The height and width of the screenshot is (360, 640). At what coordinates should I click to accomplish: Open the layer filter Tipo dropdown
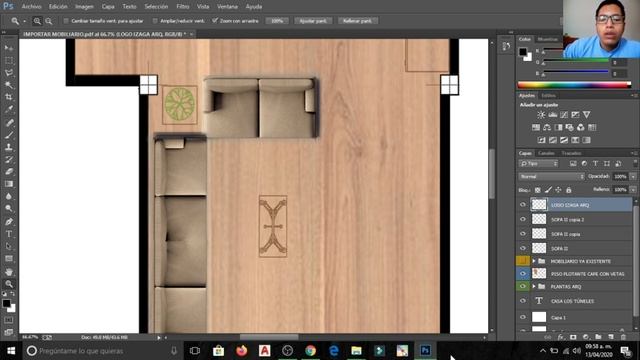[538, 163]
